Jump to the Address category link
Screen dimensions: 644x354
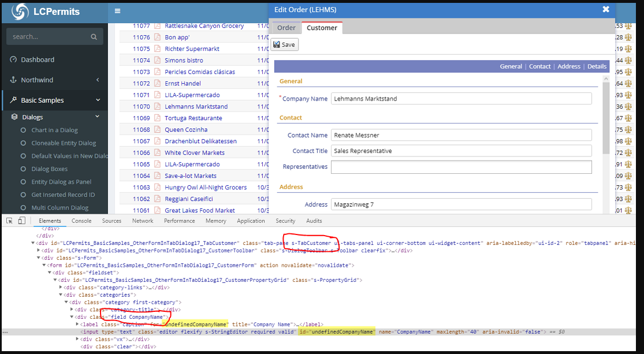coord(569,66)
